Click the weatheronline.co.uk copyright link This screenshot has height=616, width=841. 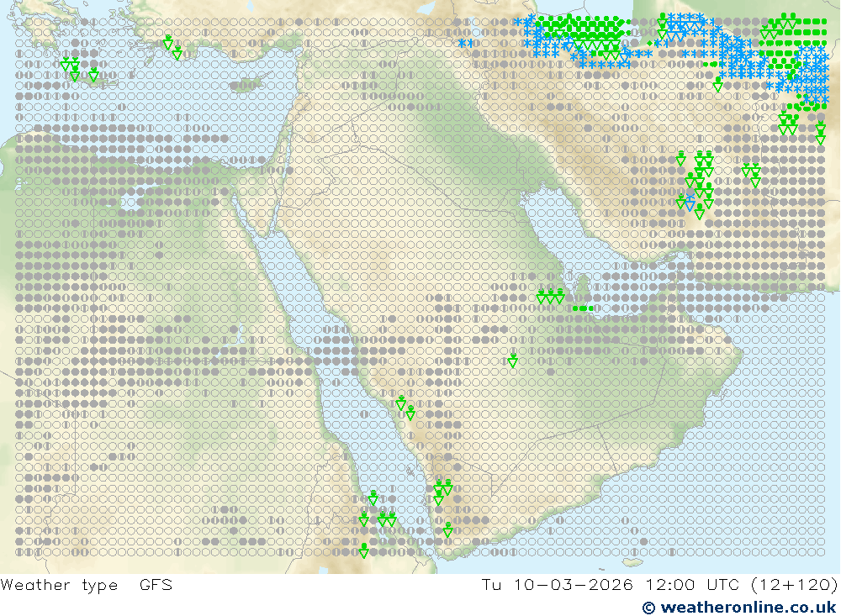click(x=739, y=607)
